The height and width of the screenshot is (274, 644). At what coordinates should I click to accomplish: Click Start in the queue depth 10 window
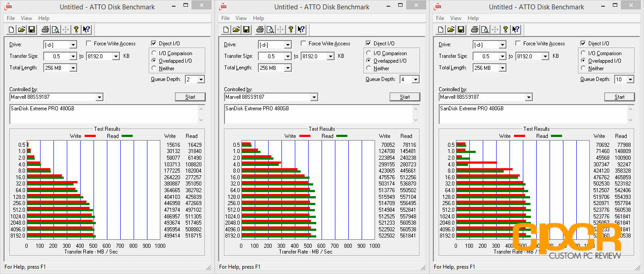pos(620,97)
